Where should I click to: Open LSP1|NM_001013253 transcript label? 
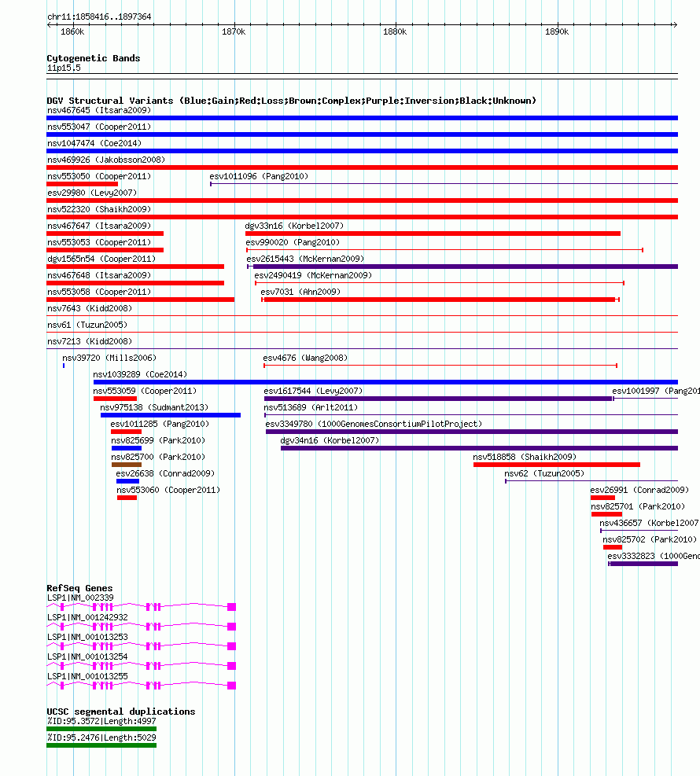tap(87, 637)
